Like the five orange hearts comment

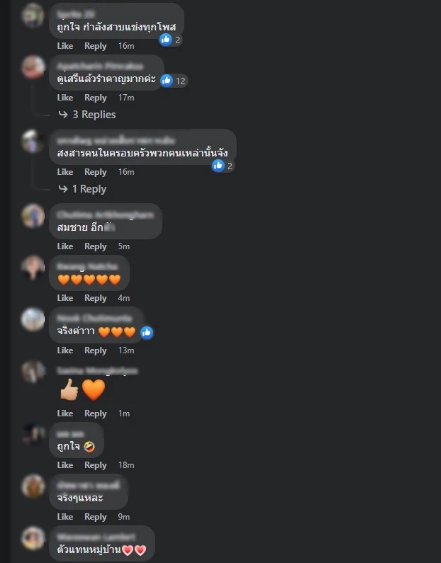coord(65,298)
